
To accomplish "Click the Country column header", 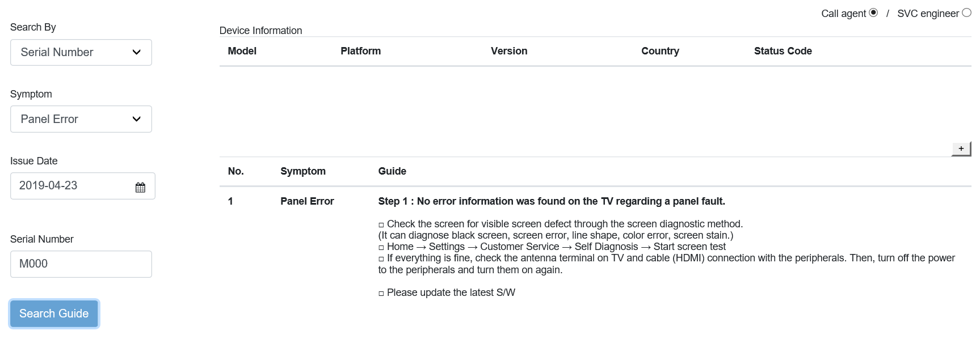I will click(x=660, y=51).
